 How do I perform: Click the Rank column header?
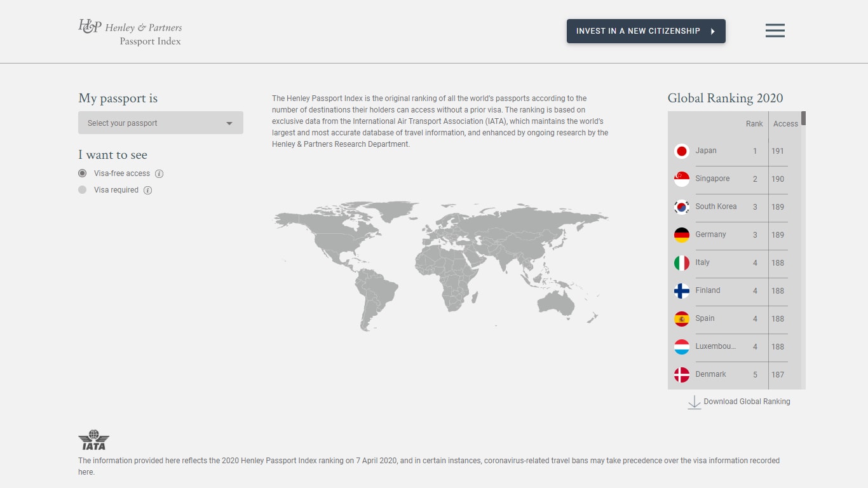[x=754, y=124]
